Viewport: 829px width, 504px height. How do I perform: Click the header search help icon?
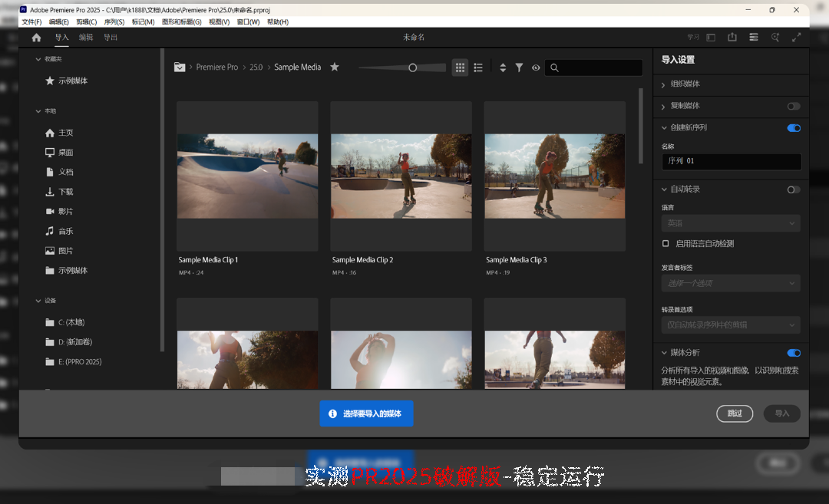775,37
